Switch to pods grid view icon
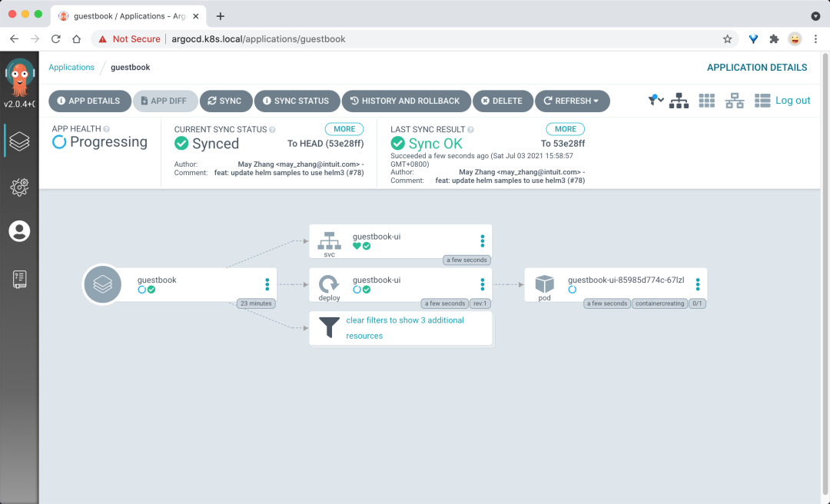The height and width of the screenshot is (504, 830). click(x=707, y=101)
